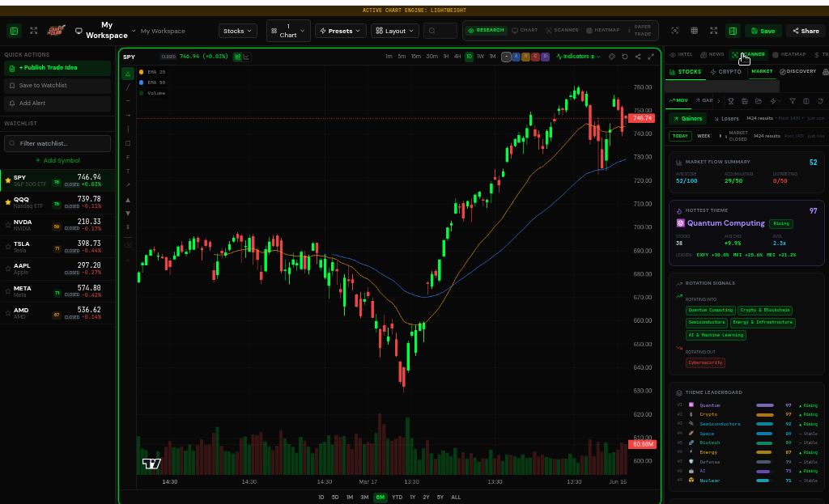The image size is (829, 504).
Task: Click the TradingView logo on chart
Action: (x=151, y=464)
